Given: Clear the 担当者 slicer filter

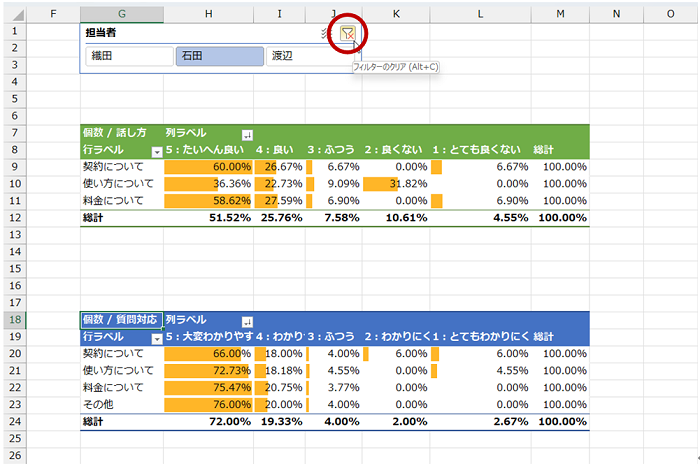Looking at the screenshot, I should pos(347,33).
